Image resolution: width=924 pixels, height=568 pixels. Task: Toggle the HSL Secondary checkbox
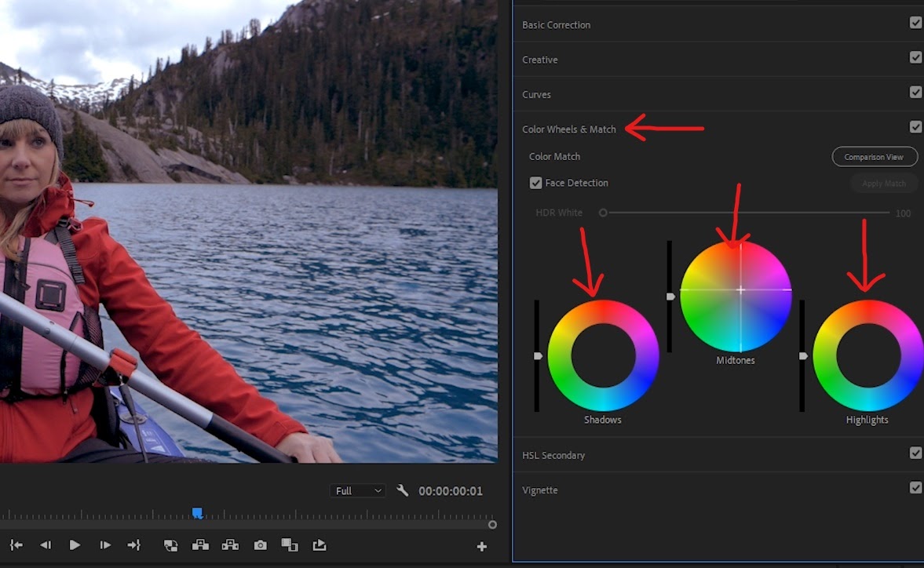[915, 453]
